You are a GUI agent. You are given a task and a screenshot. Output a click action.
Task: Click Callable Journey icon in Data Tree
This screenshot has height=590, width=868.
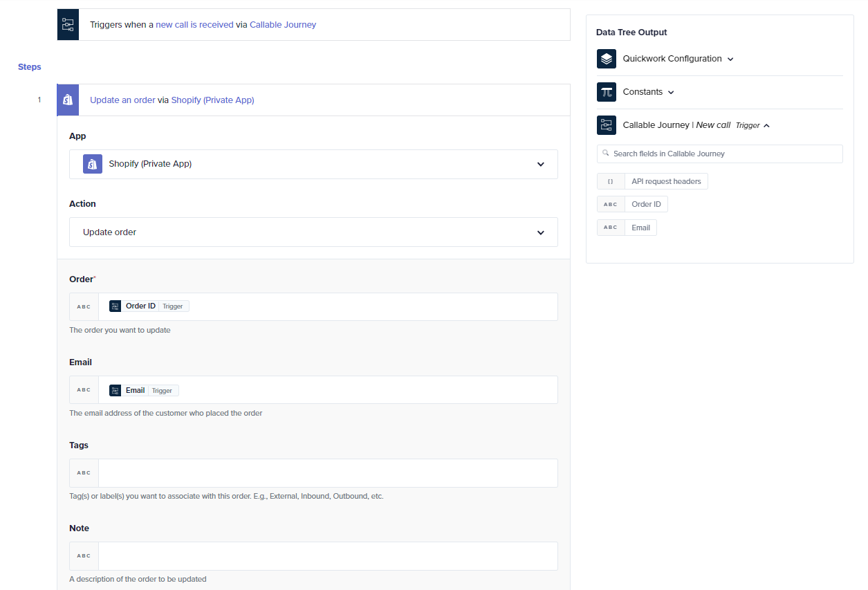[607, 125]
